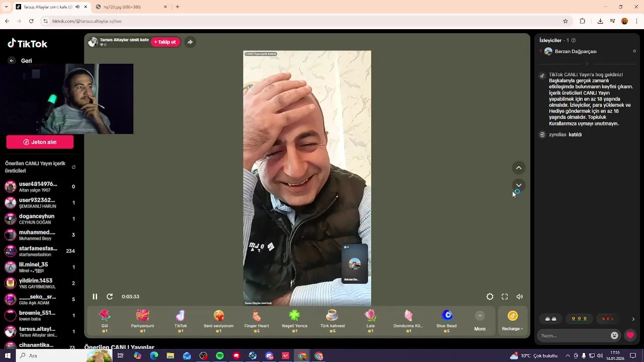644x362 pixels.
Task: Toggle fullscreen mode for the video
Action: tap(505, 297)
